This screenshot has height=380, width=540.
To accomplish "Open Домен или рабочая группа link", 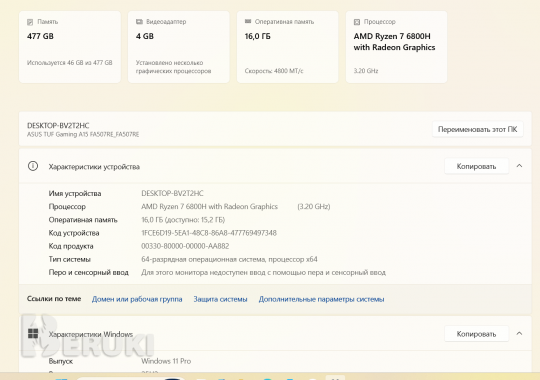I will click(x=137, y=299).
